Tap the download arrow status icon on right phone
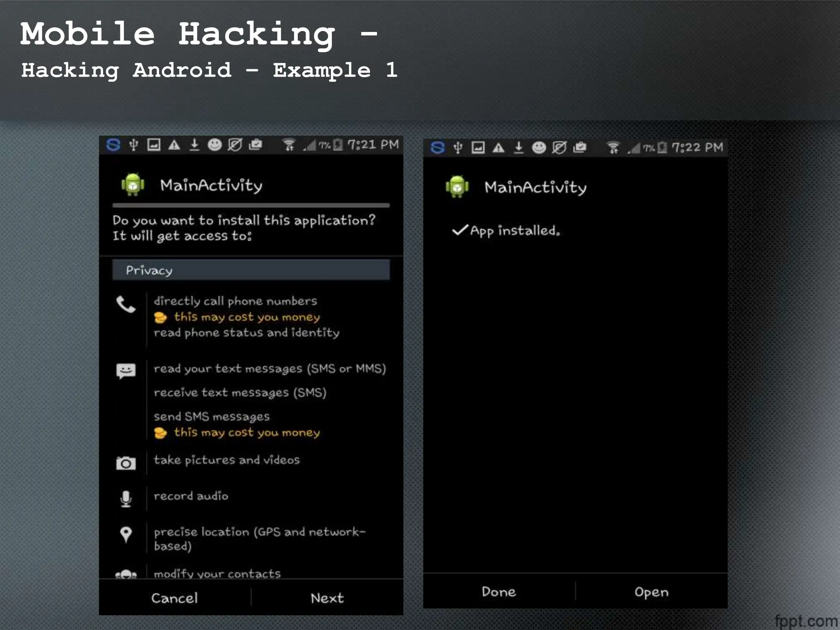 519,147
